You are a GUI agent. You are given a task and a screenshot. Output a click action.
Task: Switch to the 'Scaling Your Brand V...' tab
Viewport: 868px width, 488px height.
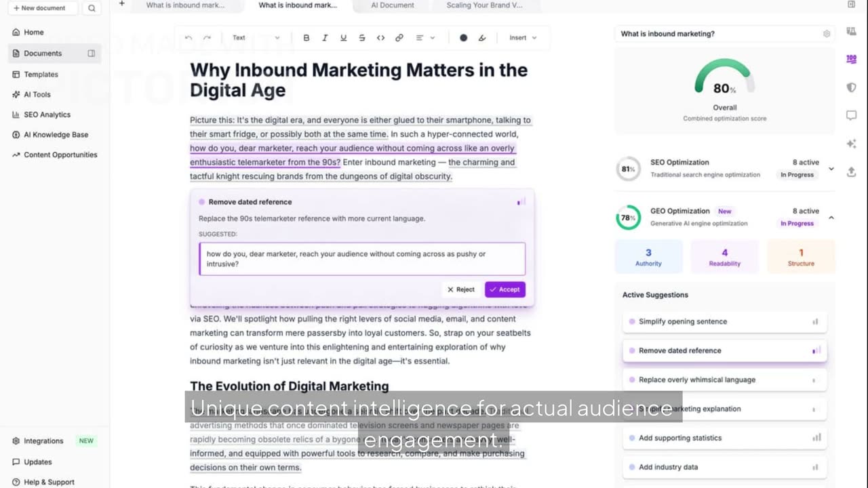484,5
